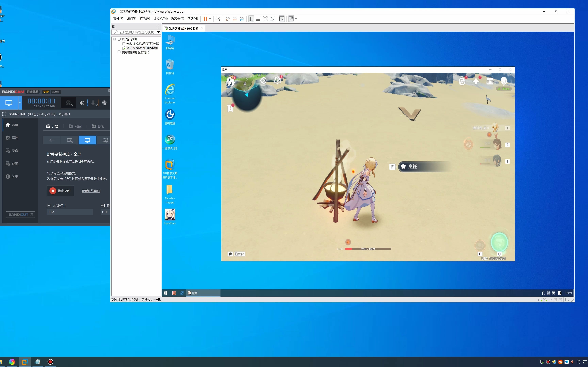
Task: Open VMware pause button dropdown arrow
Action: coord(210,19)
